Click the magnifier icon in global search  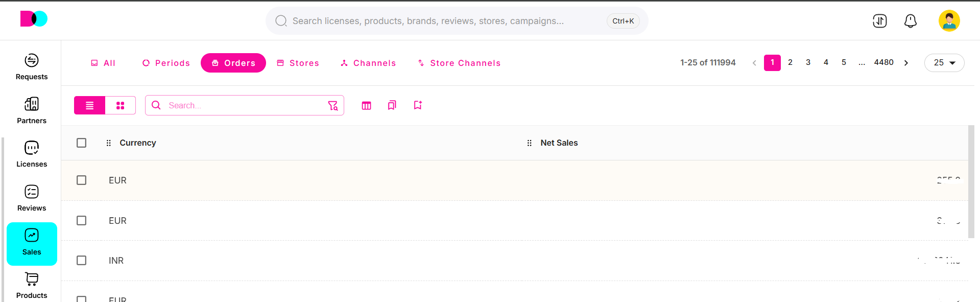281,21
